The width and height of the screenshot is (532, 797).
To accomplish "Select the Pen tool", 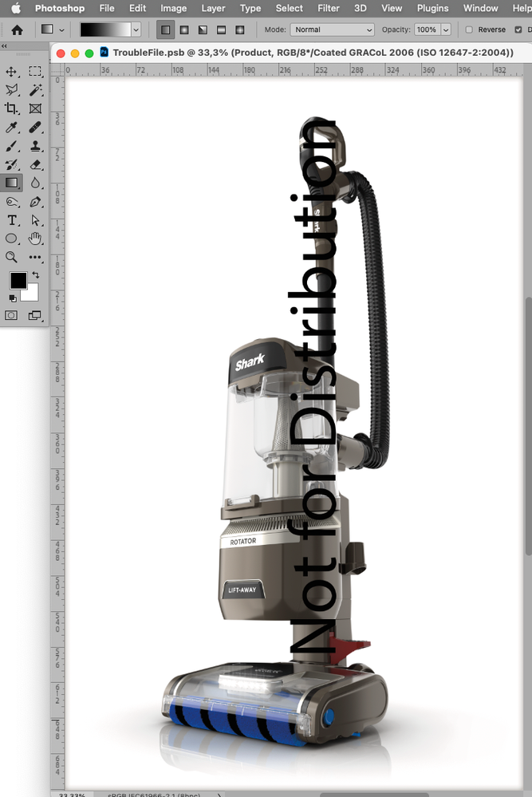I will (35, 202).
